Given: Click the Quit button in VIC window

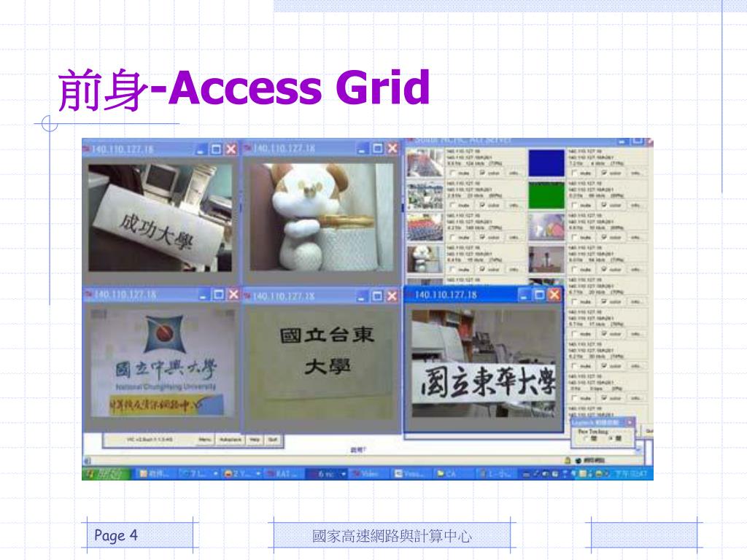Looking at the screenshot, I should pos(273,440).
